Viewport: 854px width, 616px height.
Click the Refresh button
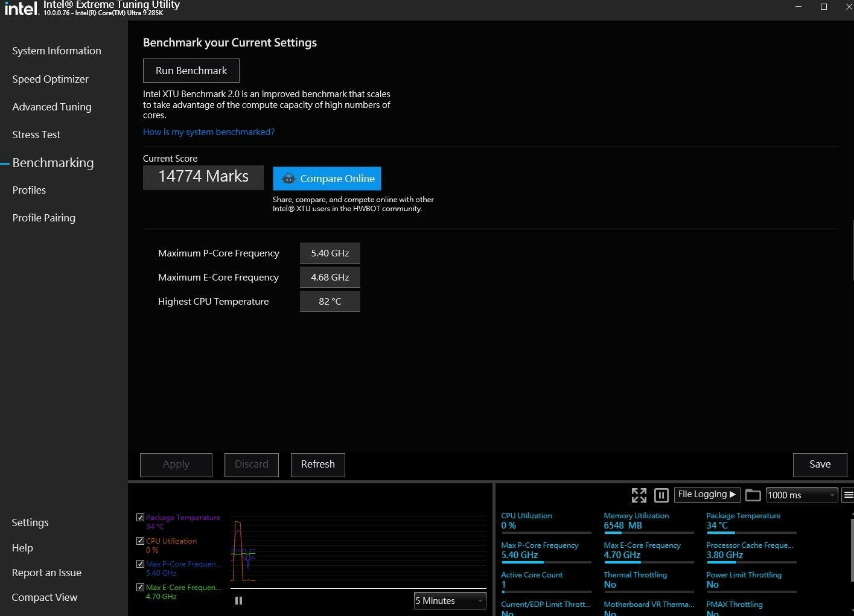coord(318,465)
